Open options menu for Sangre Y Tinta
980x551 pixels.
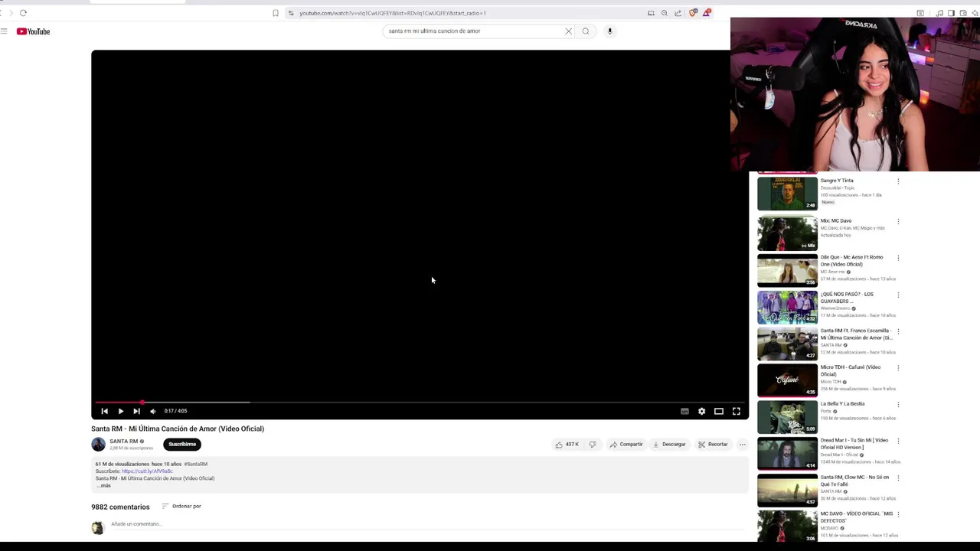[x=898, y=181]
